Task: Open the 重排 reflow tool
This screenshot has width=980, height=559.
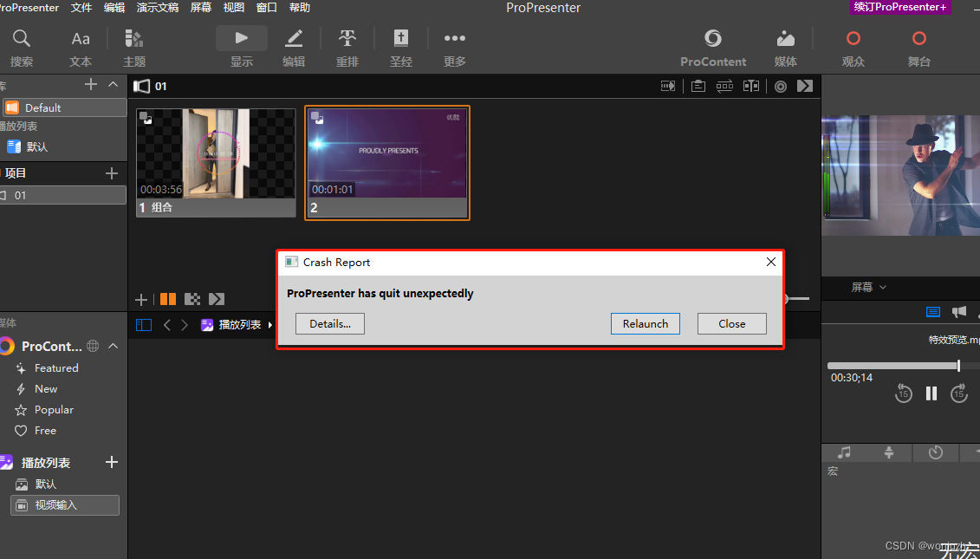Action: pyautogui.click(x=347, y=48)
